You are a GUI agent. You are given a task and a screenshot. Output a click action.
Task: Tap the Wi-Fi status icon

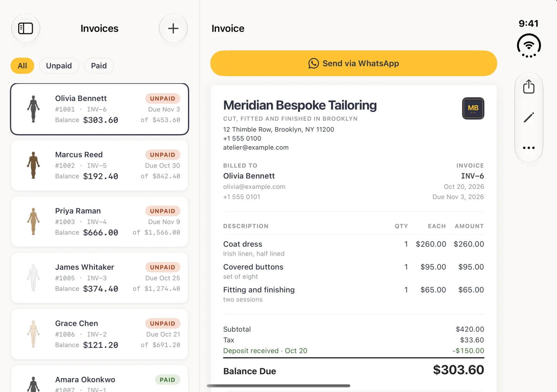click(x=529, y=46)
